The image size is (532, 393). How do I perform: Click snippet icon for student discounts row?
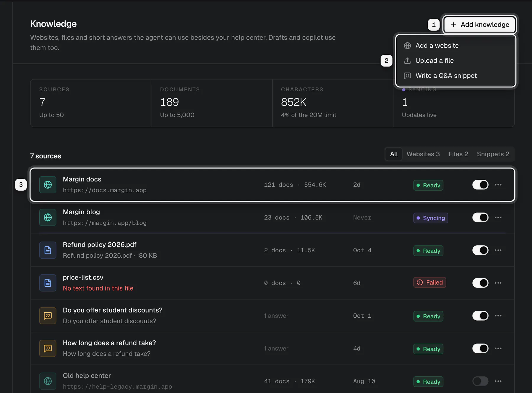(x=48, y=316)
